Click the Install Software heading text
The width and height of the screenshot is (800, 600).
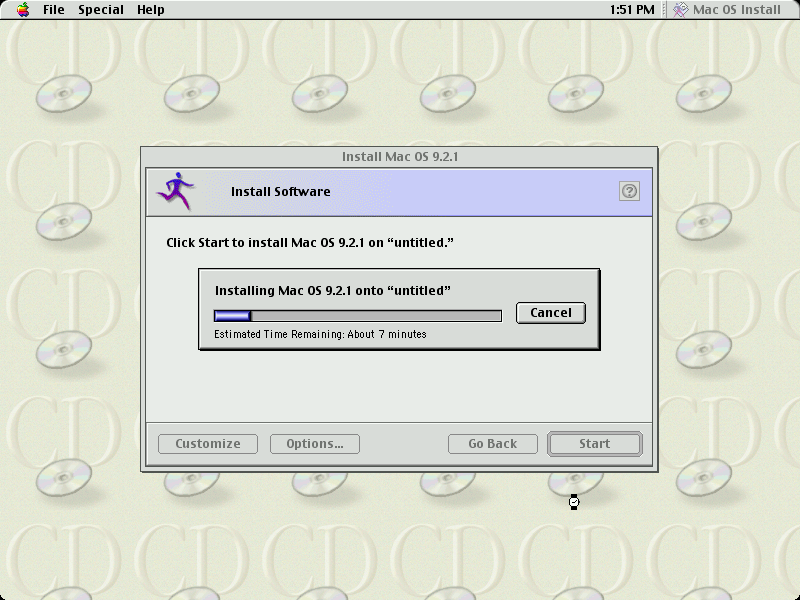point(280,192)
